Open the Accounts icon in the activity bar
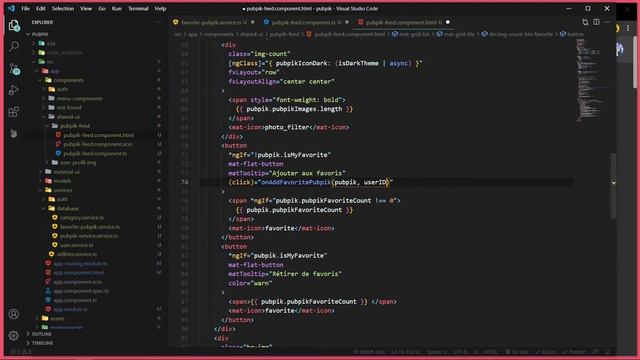This screenshot has width=640, height=360. point(14,314)
